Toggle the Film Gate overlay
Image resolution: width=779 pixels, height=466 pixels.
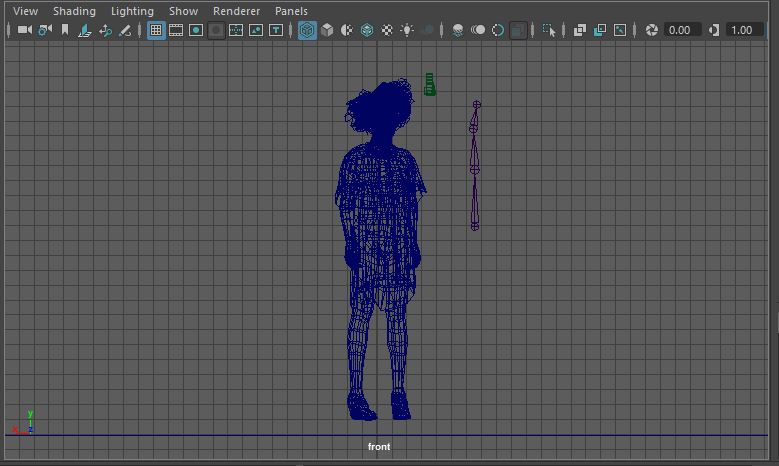coord(176,30)
